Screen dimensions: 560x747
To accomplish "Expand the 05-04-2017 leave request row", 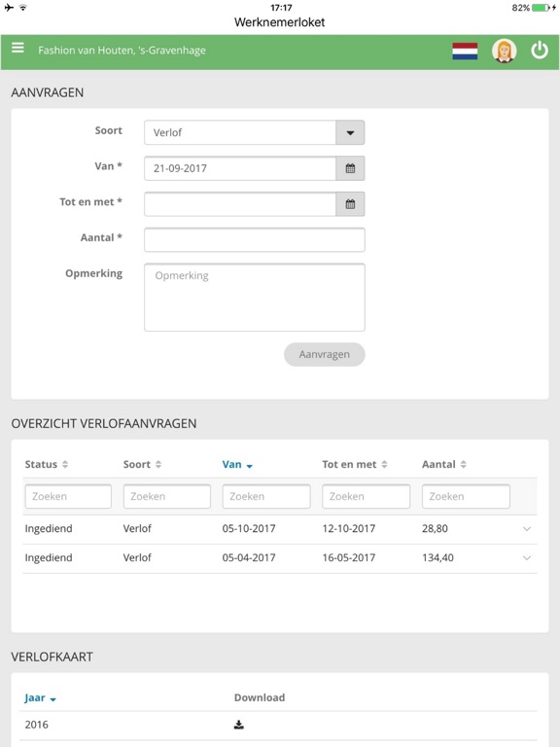I will click(527, 558).
